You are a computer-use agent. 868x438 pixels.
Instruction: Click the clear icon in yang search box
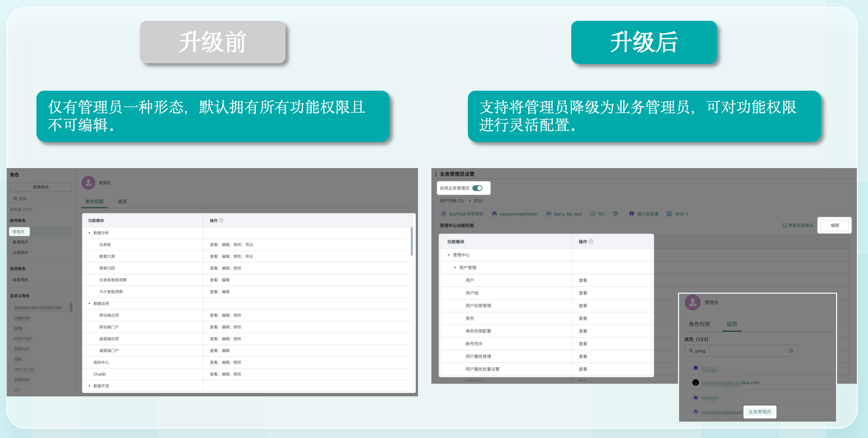(791, 351)
